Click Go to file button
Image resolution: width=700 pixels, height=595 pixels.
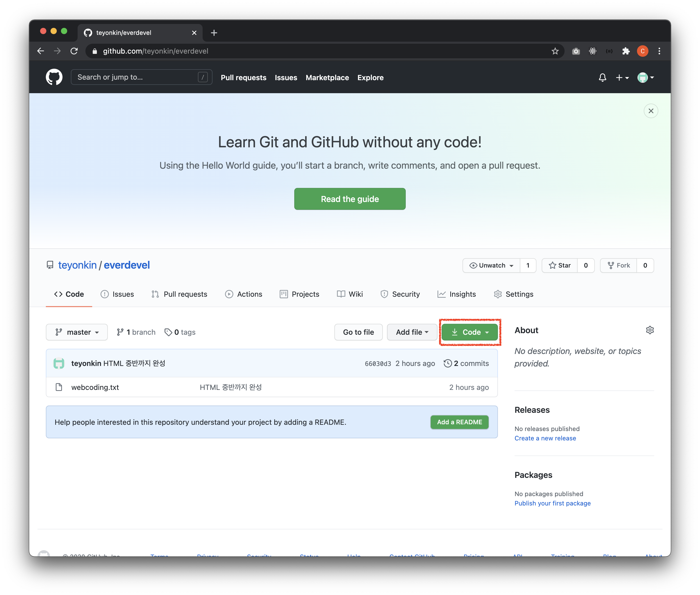(x=358, y=332)
